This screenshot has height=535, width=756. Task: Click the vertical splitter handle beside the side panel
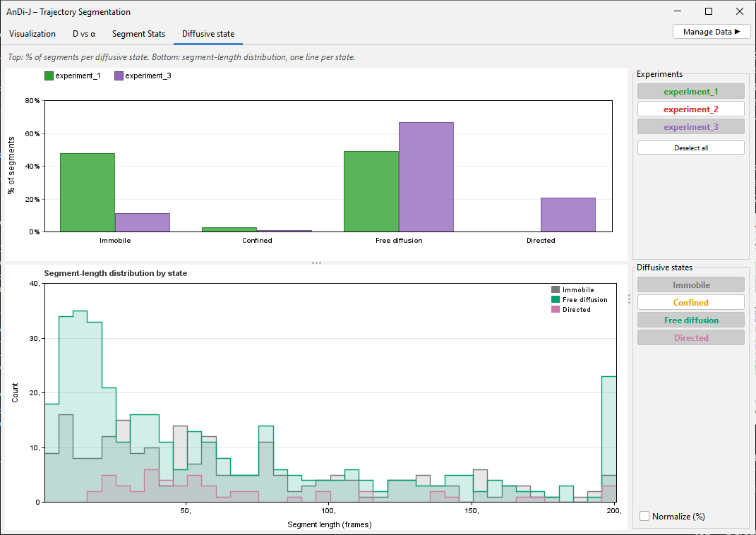point(629,299)
